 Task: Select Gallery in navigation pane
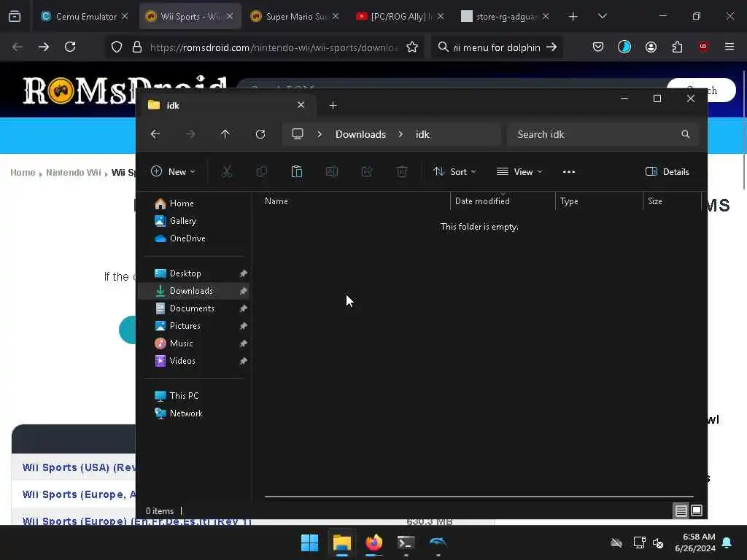183,221
